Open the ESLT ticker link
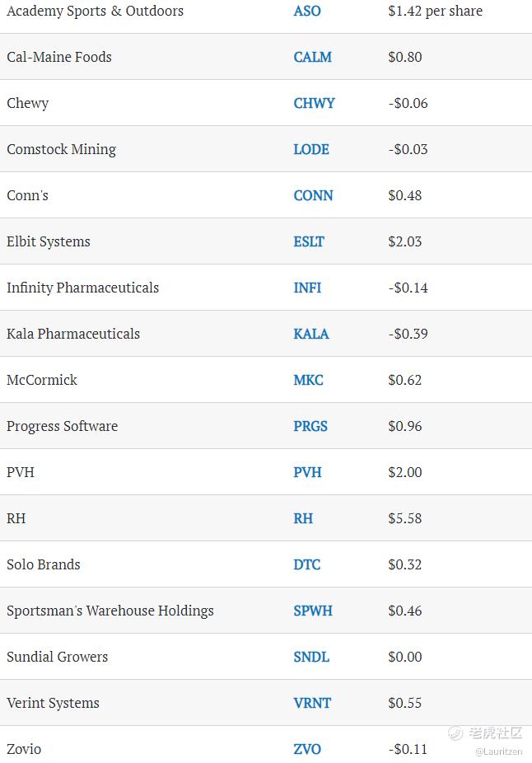The image size is (532, 763). tap(308, 242)
